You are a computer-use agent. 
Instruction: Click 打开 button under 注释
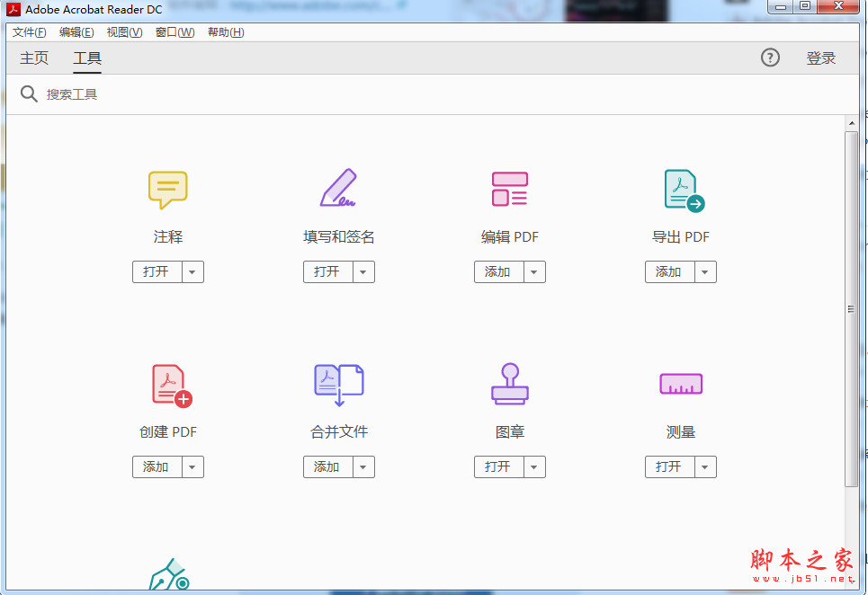157,272
